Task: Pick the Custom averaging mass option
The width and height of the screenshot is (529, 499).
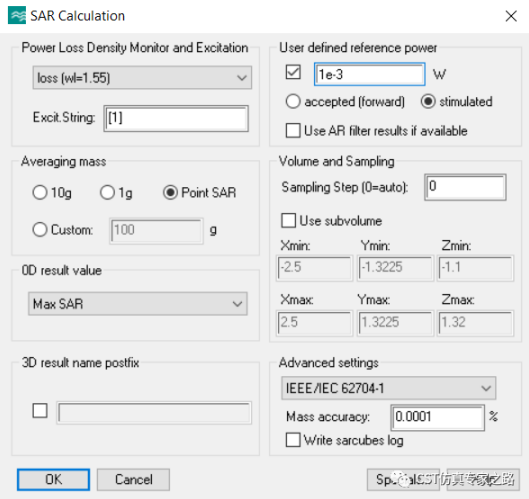Action: (x=39, y=229)
